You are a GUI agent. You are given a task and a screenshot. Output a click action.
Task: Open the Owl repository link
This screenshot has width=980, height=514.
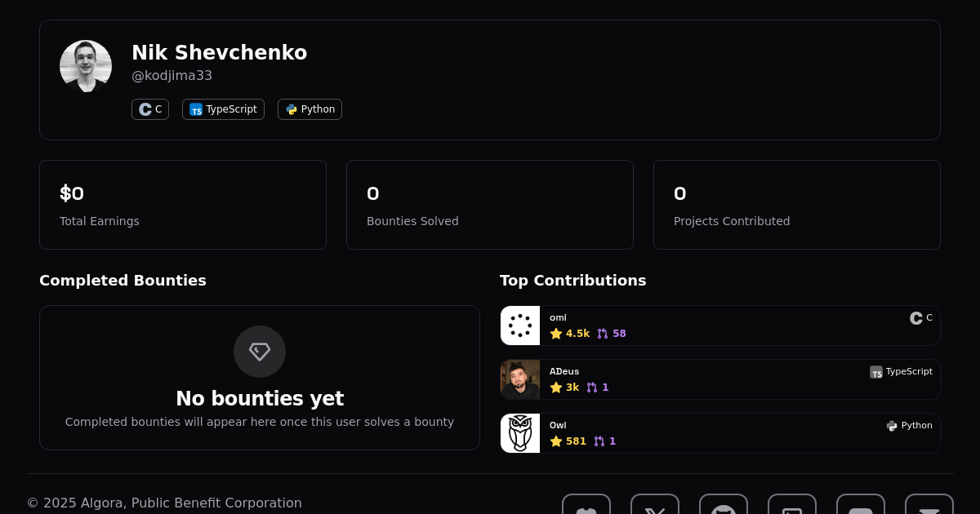[x=558, y=426]
